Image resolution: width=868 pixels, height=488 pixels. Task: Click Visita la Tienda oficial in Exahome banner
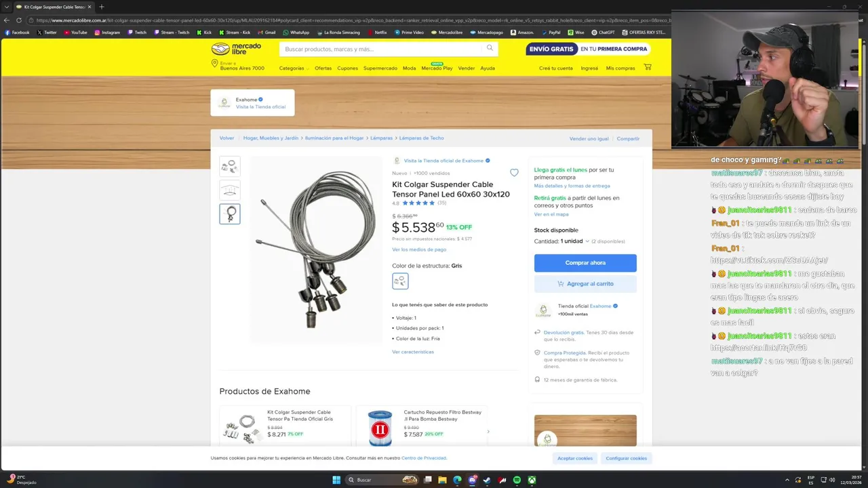pyautogui.click(x=260, y=106)
